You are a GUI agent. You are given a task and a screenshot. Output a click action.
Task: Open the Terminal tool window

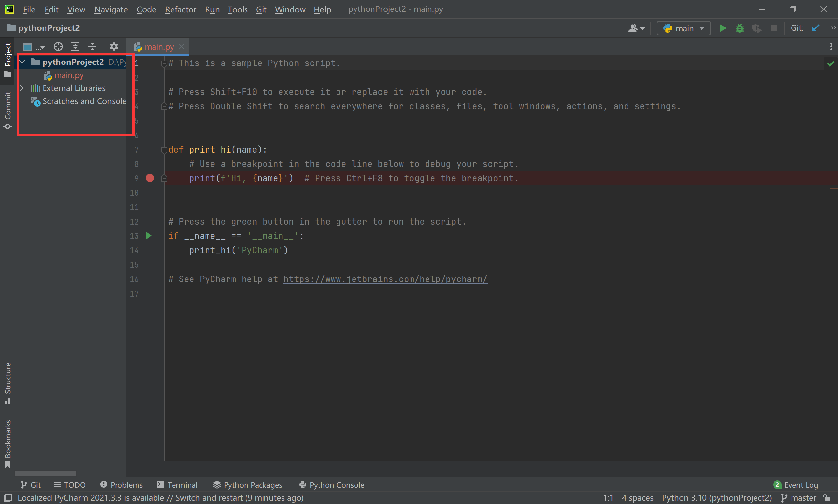pos(177,485)
